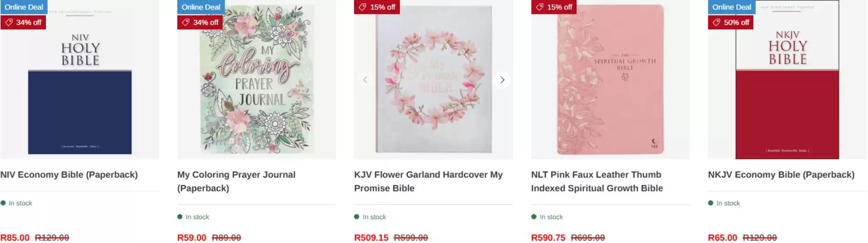Click 34% off tag on Coloring Prayer Journal
The height and width of the screenshot is (243, 868).
tap(200, 22)
